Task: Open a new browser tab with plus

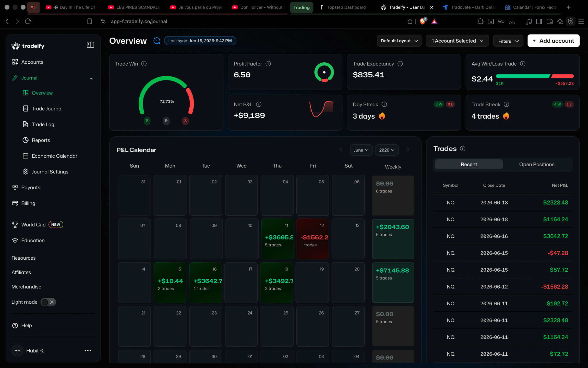Action: (x=569, y=7)
